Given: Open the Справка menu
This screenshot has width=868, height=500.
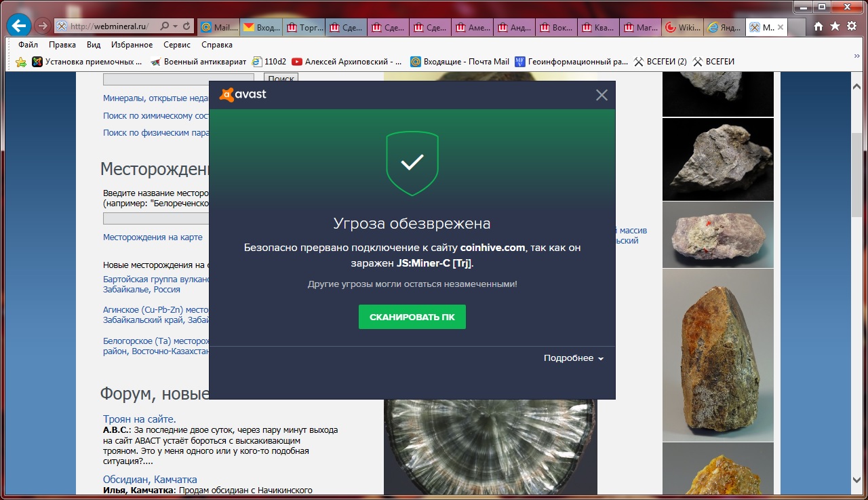Looking at the screenshot, I should [x=217, y=45].
